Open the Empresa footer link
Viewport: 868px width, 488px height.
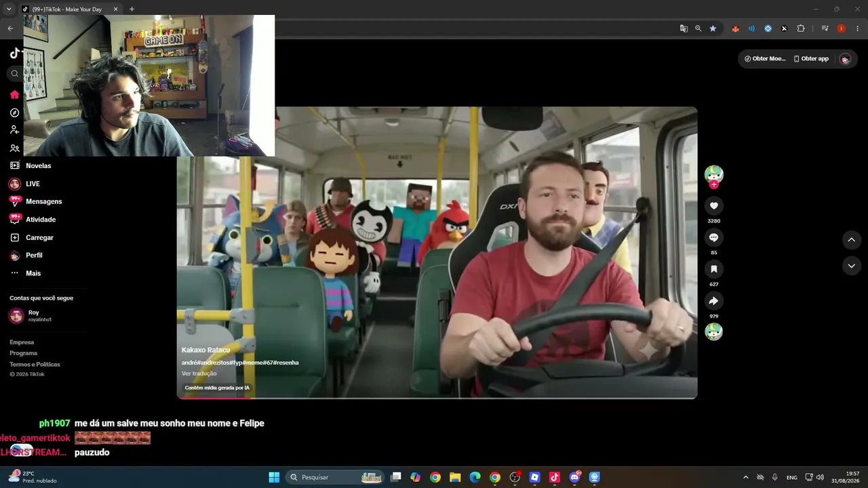point(22,342)
